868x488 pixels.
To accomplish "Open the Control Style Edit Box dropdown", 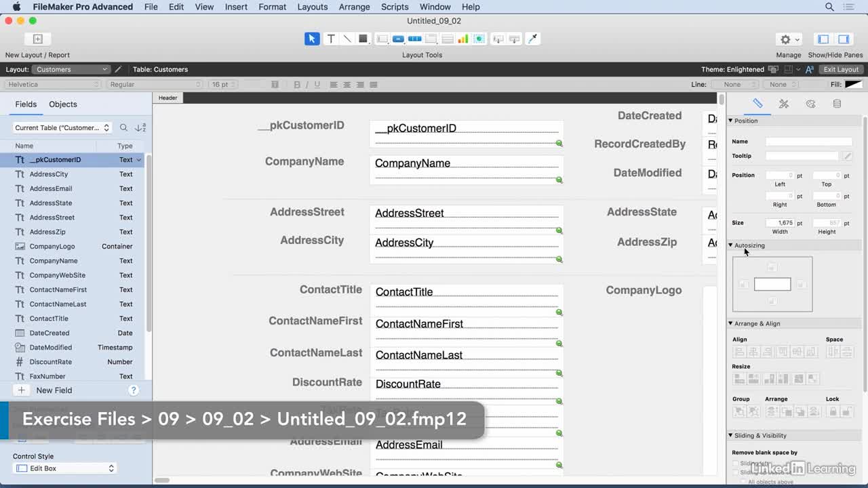I will 65,468.
